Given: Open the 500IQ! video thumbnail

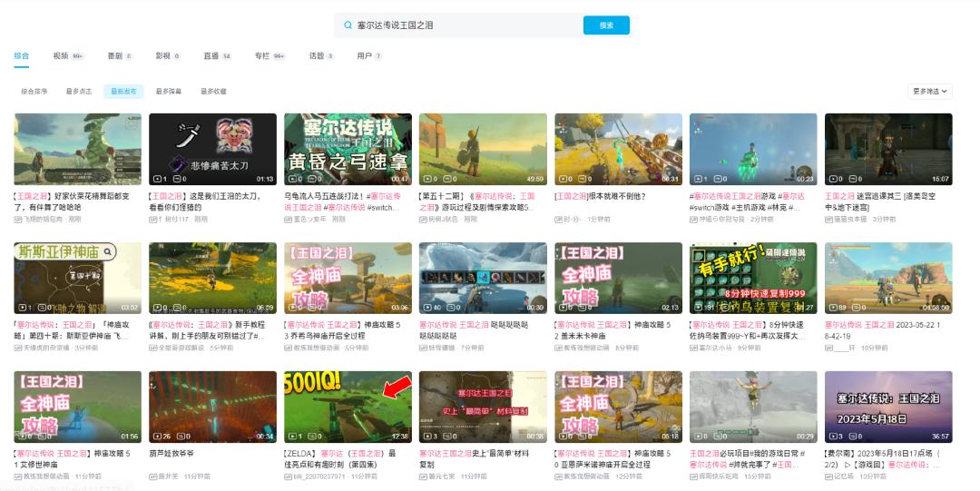Looking at the screenshot, I should 348,407.
